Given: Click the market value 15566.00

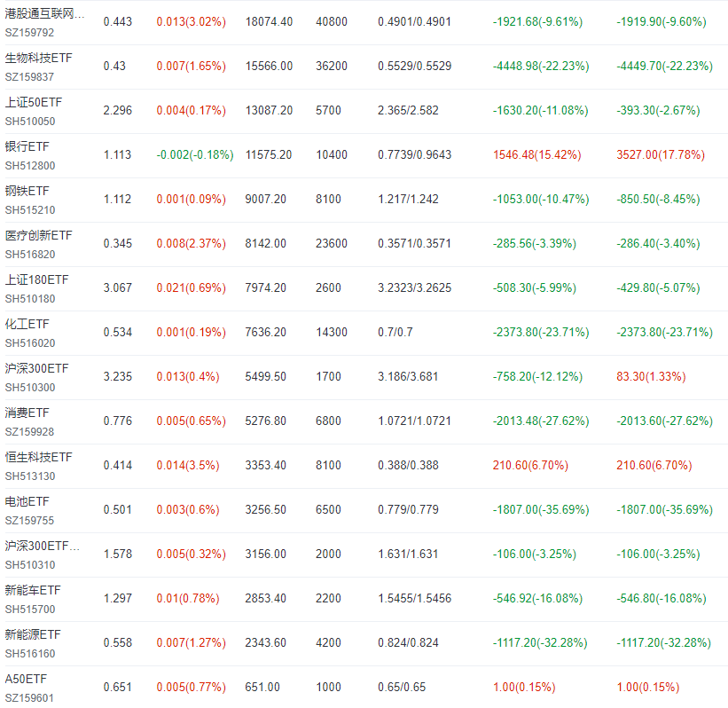Looking at the screenshot, I should click(x=270, y=66).
